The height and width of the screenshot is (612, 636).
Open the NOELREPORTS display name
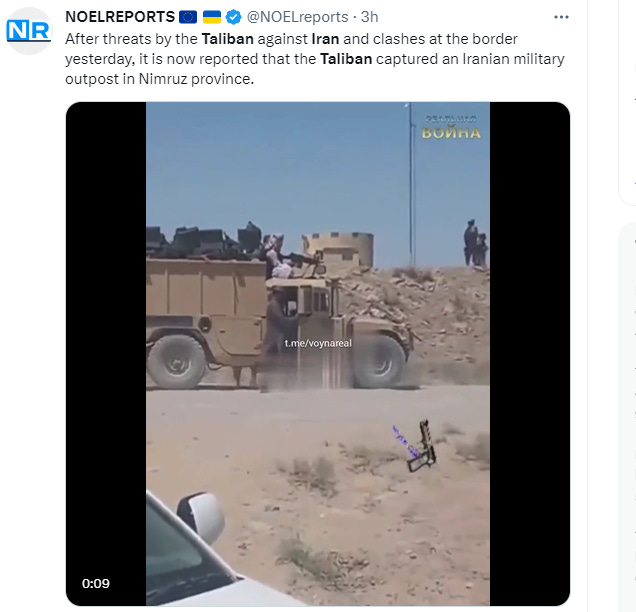pyautogui.click(x=120, y=17)
